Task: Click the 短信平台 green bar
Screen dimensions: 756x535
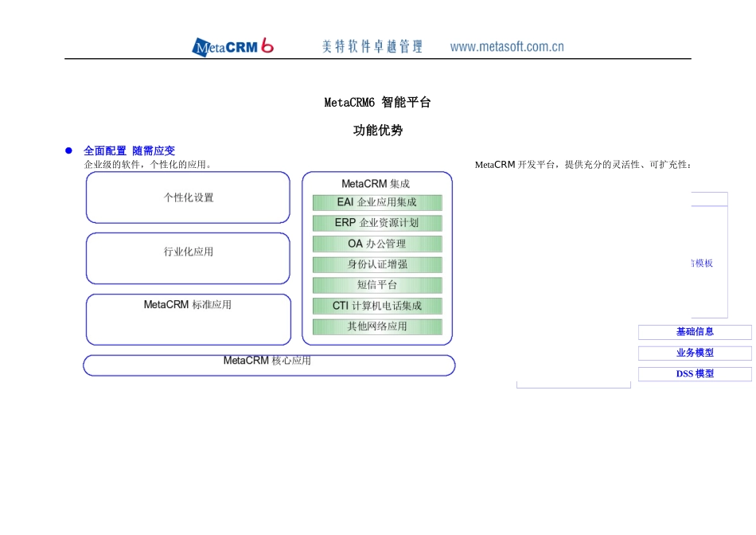Action: tap(377, 286)
